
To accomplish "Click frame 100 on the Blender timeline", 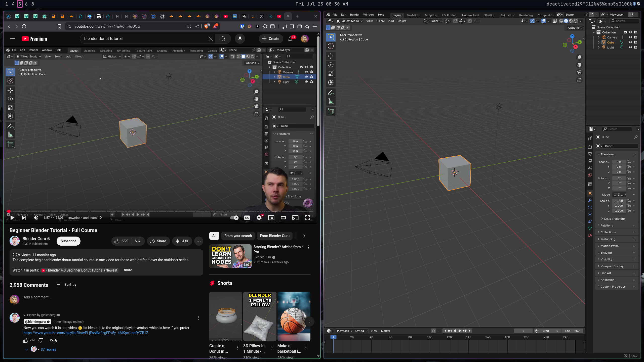I will point(430,337).
